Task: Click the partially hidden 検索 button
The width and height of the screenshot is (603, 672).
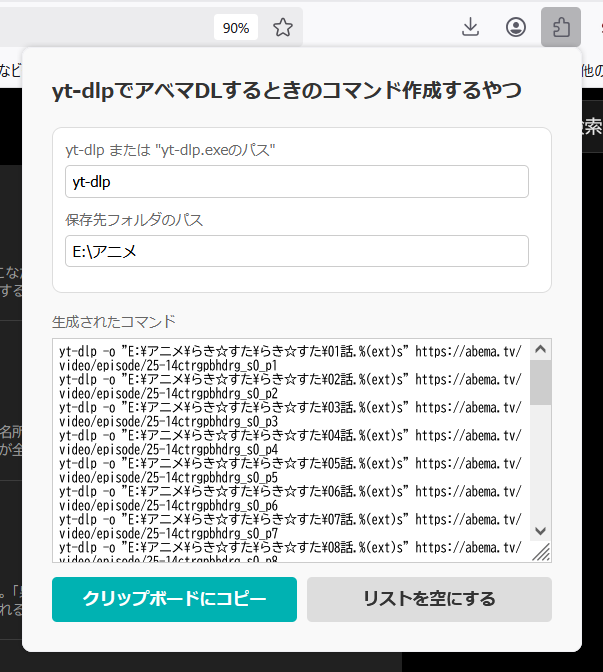Action: click(x=591, y=127)
